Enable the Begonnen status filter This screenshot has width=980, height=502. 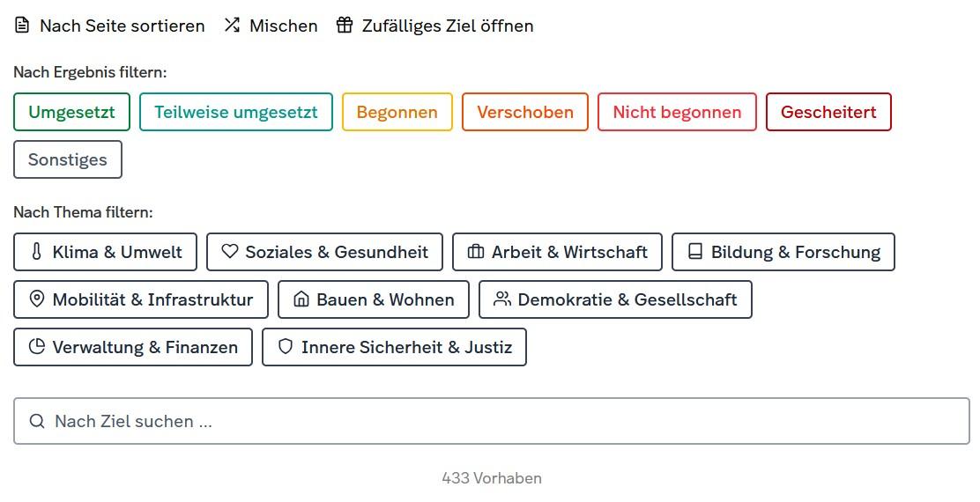[x=397, y=112]
